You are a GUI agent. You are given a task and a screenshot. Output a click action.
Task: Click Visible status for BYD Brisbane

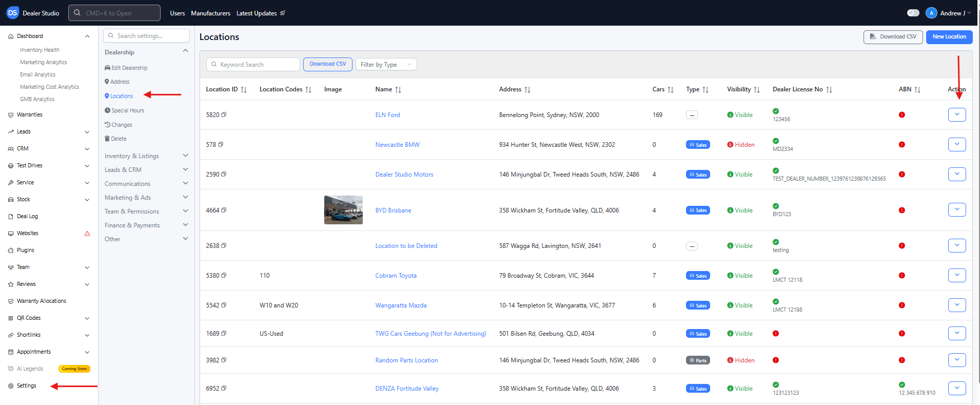pyautogui.click(x=740, y=210)
